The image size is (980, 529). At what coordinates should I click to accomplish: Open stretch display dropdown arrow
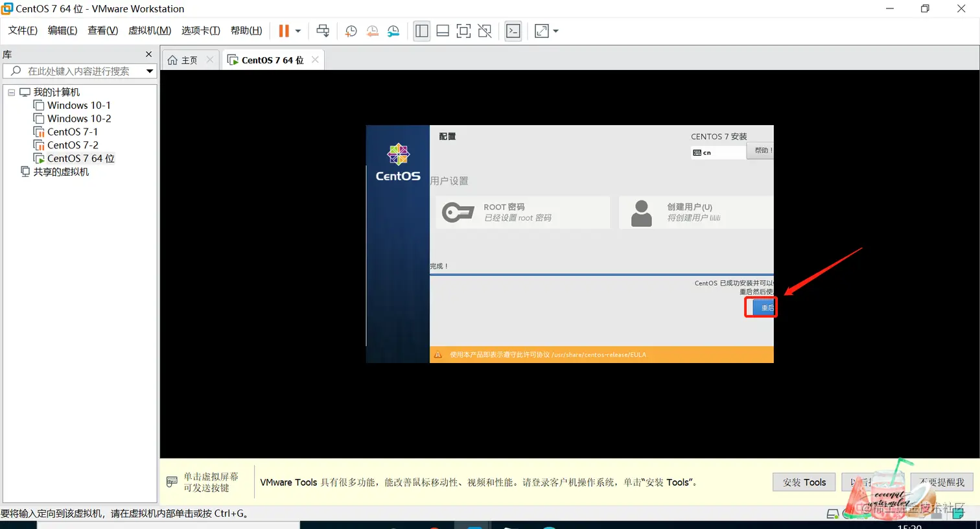click(x=555, y=30)
